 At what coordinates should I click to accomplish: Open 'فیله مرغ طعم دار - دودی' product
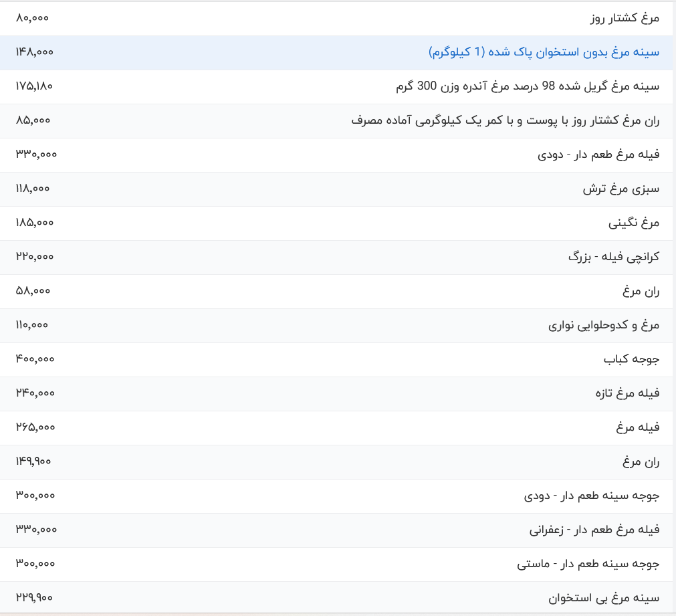(598, 155)
